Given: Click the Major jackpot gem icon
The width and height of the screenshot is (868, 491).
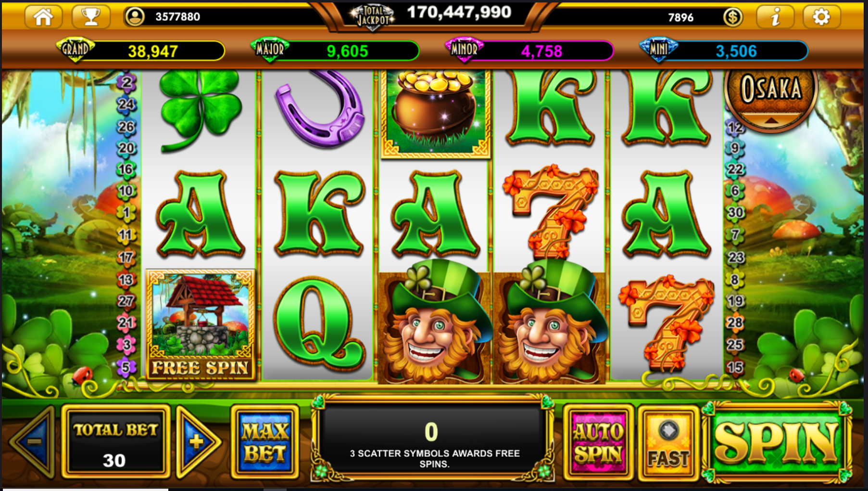Looking at the screenshot, I should [270, 50].
